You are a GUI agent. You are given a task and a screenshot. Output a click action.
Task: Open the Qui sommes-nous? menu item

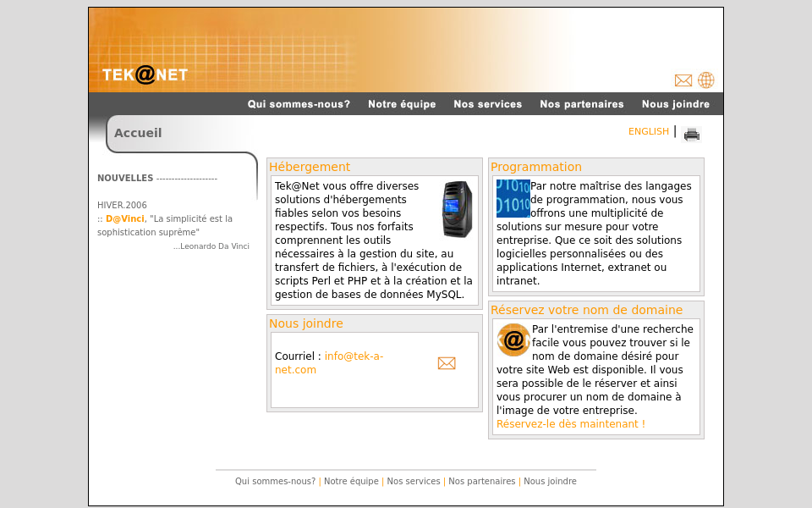tap(299, 103)
